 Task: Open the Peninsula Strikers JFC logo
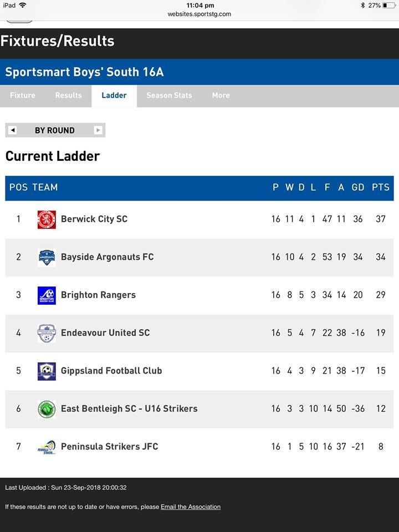(x=47, y=447)
